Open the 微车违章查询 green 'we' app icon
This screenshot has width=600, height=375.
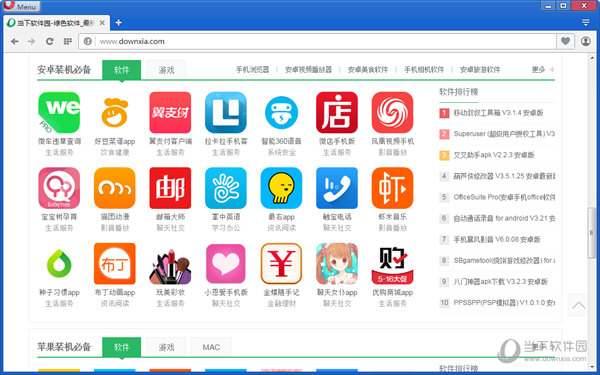click(59, 112)
